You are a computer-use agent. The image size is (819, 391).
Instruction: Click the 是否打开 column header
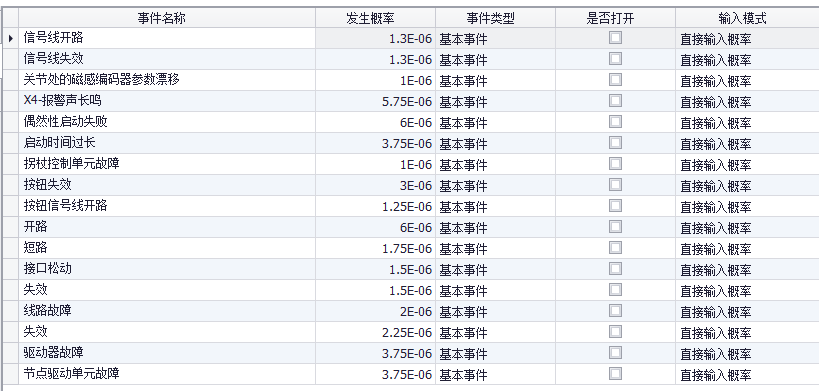point(615,18)
